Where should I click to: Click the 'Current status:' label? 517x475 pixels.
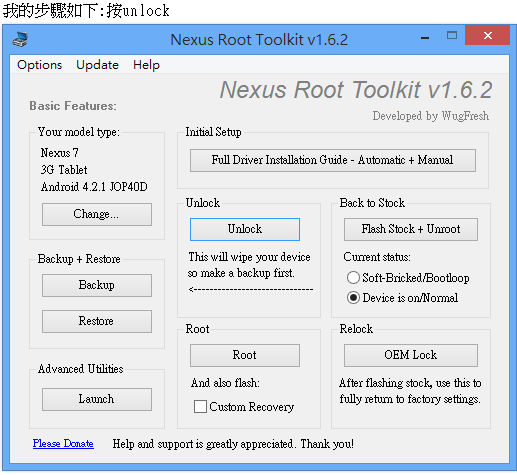(x=377, y=257)
